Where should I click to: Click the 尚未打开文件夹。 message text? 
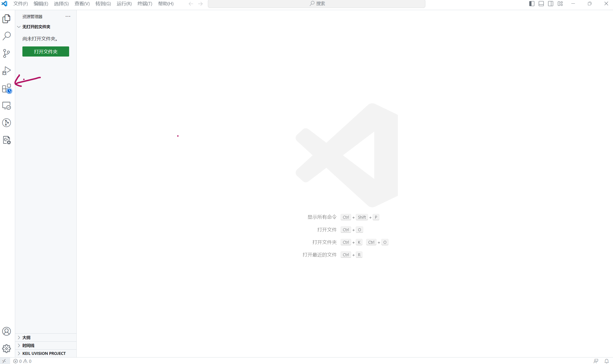40,39
